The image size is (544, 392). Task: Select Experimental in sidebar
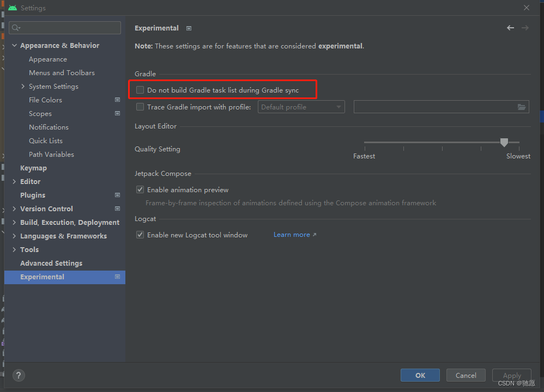coord(64,277)
